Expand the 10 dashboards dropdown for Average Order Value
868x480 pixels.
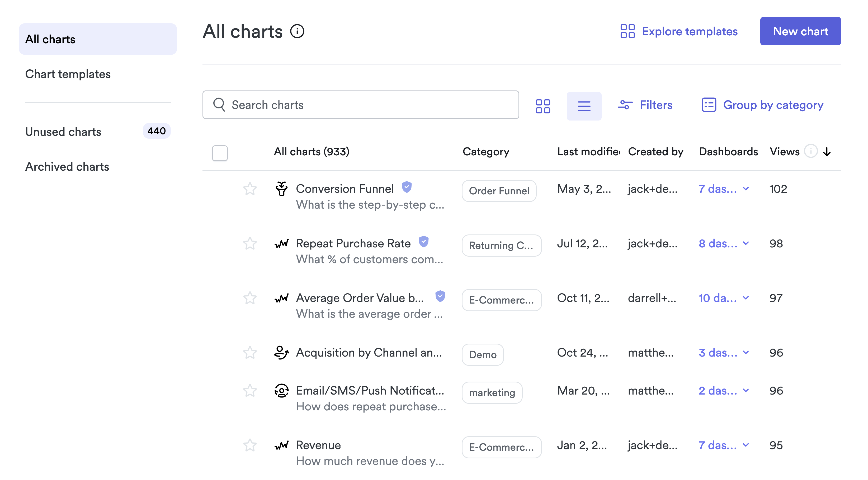pyautogui.click(x=746, y=298)
